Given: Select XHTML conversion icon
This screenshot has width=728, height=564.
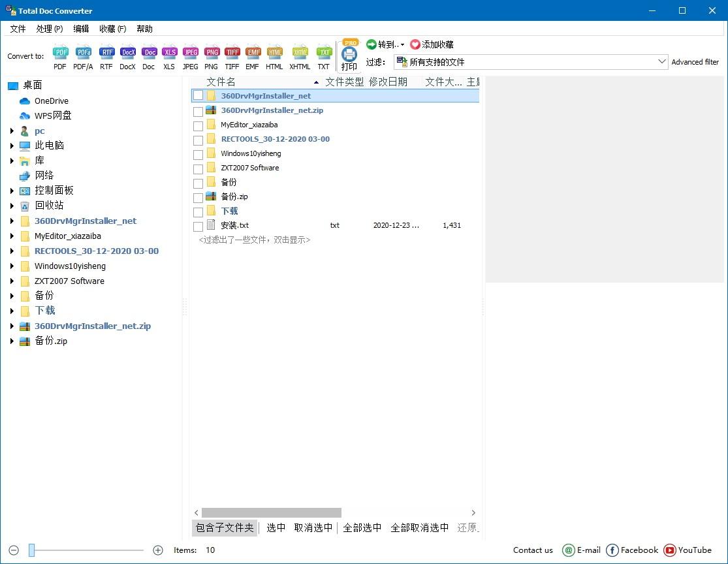Looking at the screenshot, I should tap(300, 52).
